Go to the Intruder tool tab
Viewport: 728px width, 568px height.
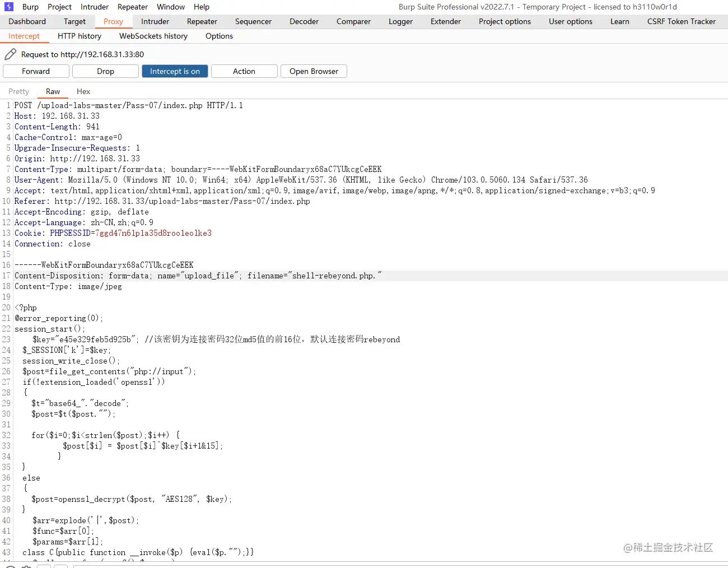[155, 21]
